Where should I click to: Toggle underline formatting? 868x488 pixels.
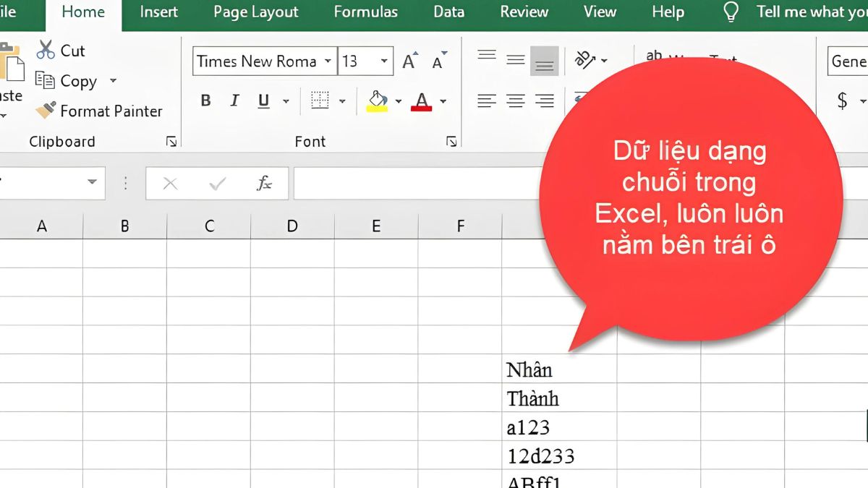tap(263, 100)
